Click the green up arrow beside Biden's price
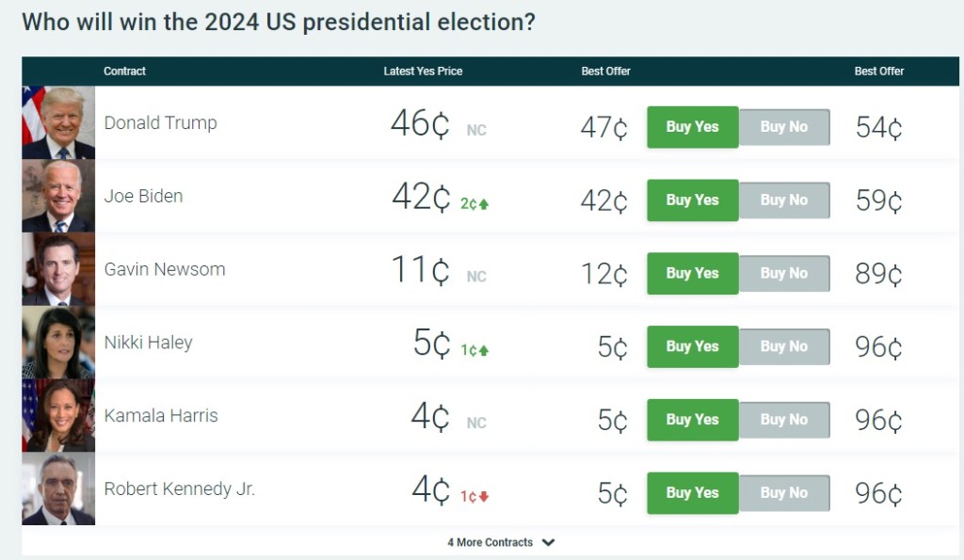964x560 pixels. pos(484,203)
